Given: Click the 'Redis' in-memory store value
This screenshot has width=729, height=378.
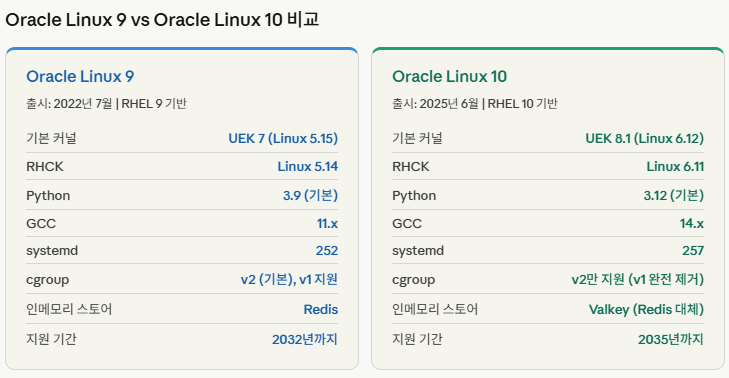Looking at the screenshot, I should (x=321, y=309).
